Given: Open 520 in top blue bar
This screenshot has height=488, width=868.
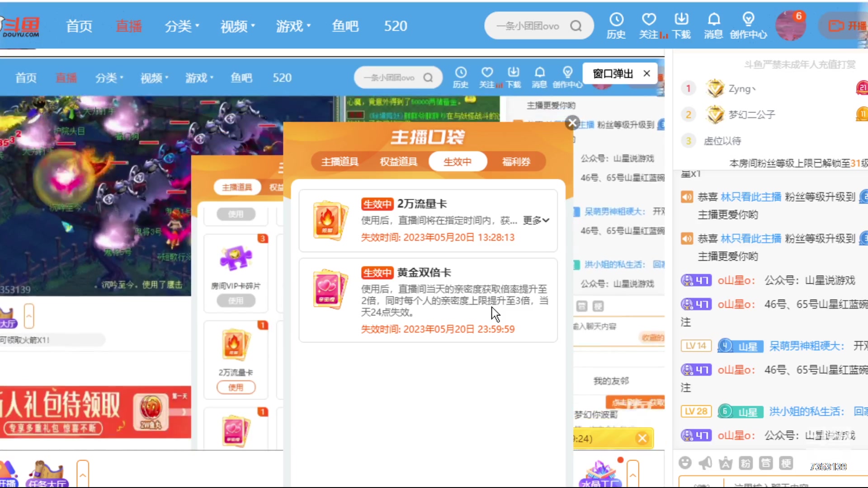Looking at the screenshot, I should click(396, 26).
